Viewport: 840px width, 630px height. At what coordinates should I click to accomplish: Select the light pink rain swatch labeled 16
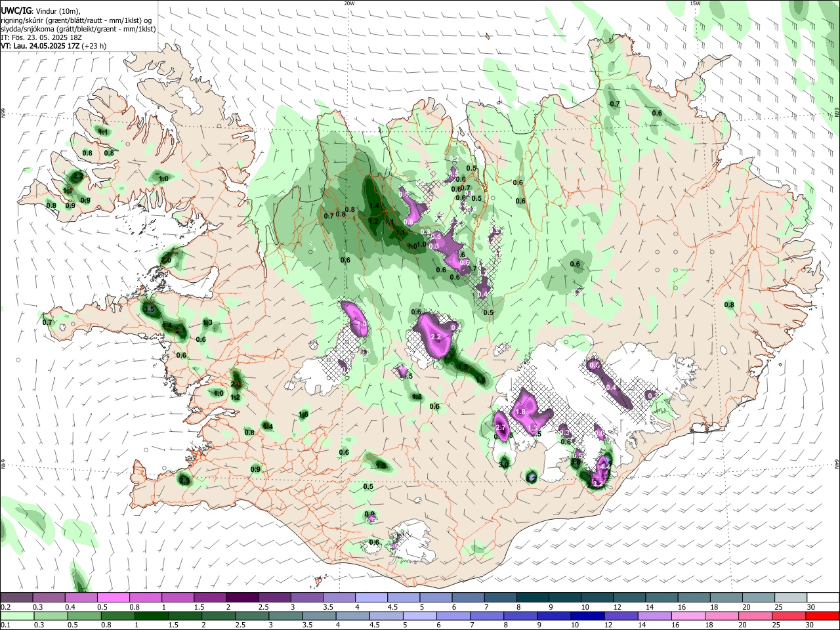coord(687,616)
